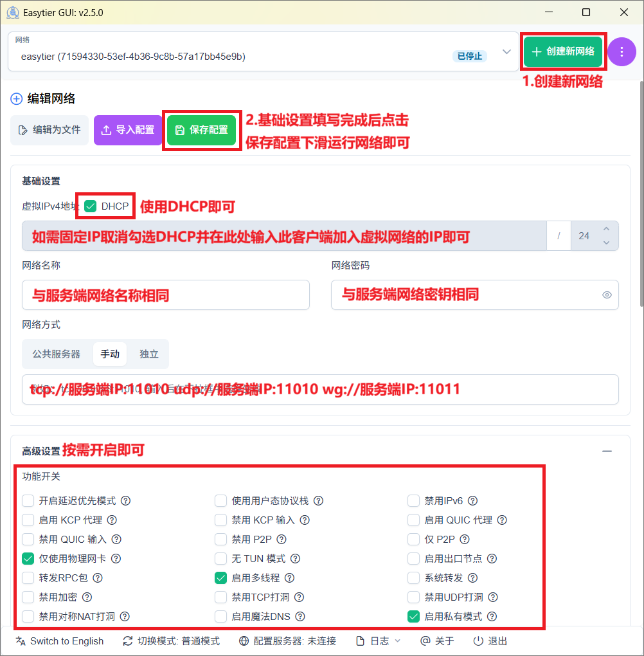Open the network selection dropdown chevron
This screenshot has height=656, width=644.
point(506,52)
